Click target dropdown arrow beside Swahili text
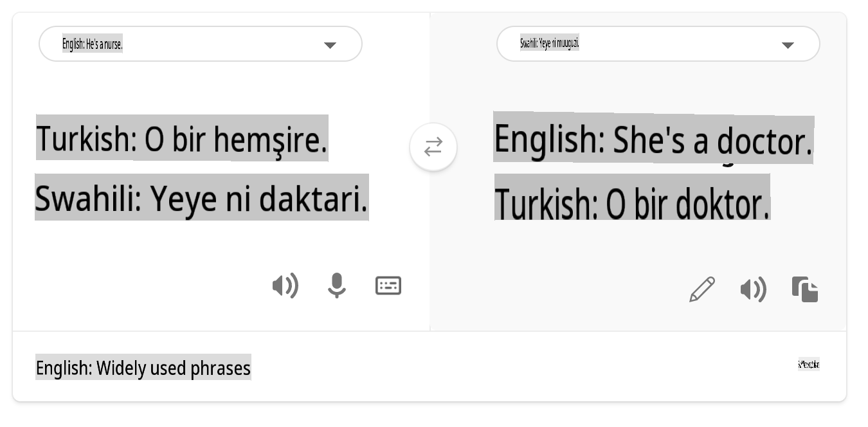The image size is (868, 427). (788, 45)
